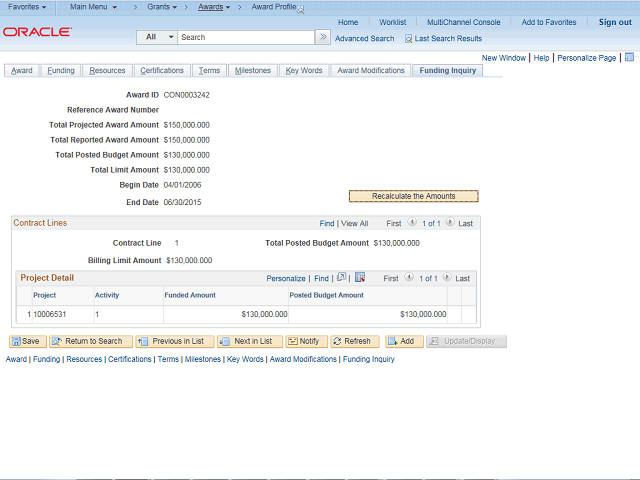Image resolution: width=640 pixels, height=480 pixels.
Task: Open the New Window link
Action: (504, 58)
